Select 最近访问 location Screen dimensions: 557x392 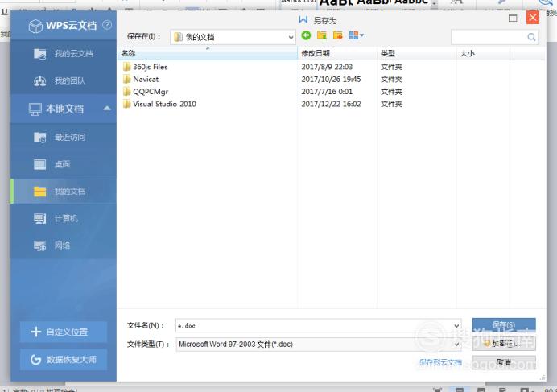(x=64, y=137)
